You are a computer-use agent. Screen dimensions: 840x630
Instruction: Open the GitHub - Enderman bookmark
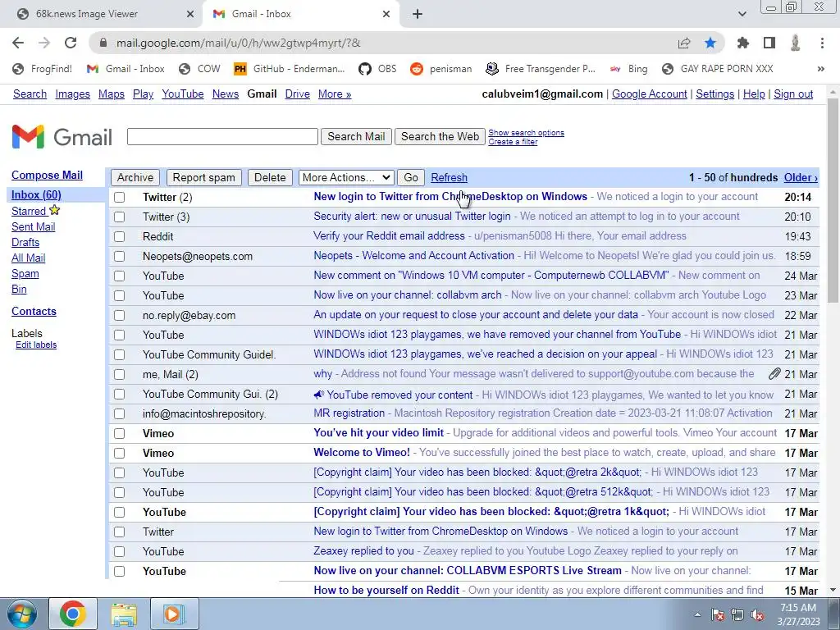[x=290, y=69]
